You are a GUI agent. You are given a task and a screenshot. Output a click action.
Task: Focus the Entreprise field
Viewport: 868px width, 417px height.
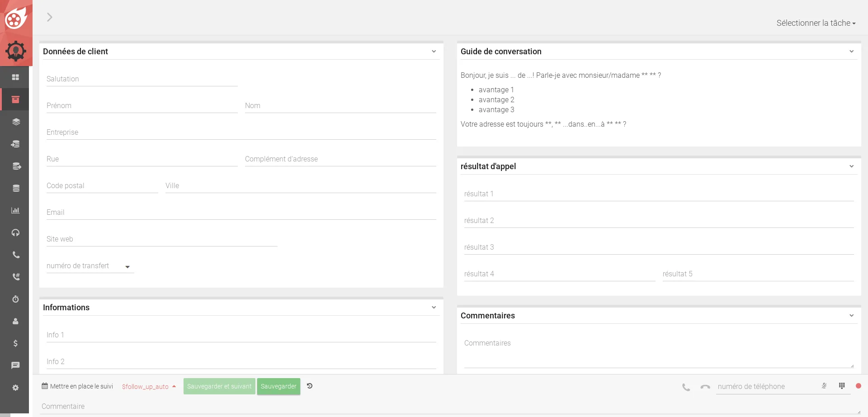pyautogui.click(x=241, y=133)
